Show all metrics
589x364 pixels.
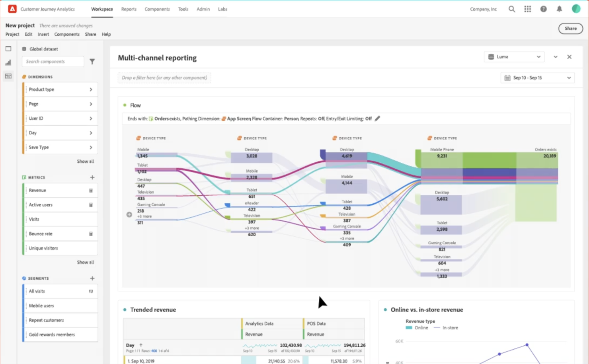(86, 263)
